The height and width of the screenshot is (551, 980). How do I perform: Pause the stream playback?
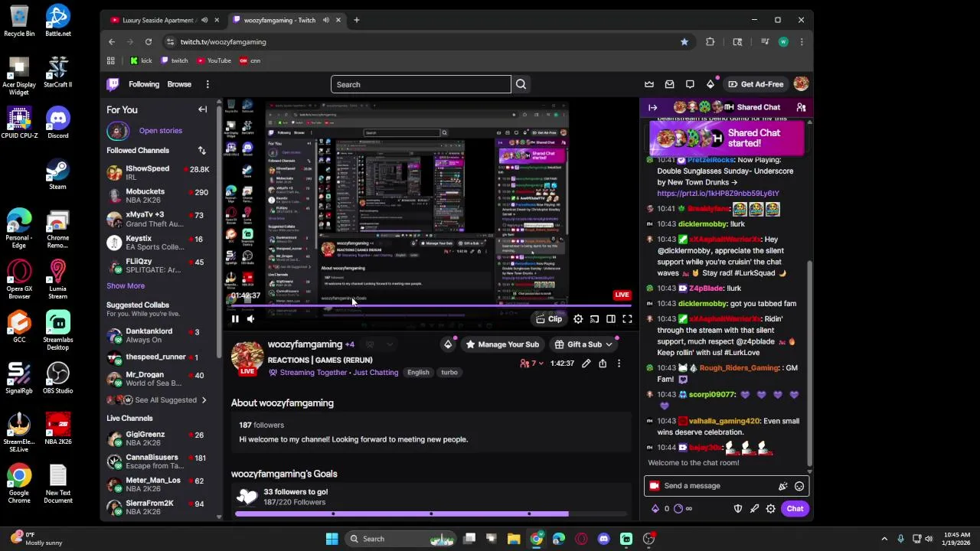coord(235,319)
